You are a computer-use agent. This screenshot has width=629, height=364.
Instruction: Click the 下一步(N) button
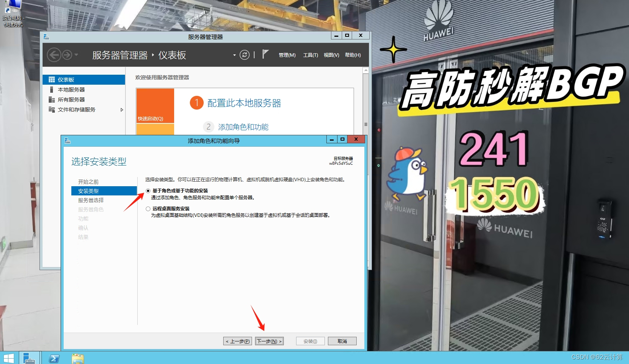(x=269, y=341)
